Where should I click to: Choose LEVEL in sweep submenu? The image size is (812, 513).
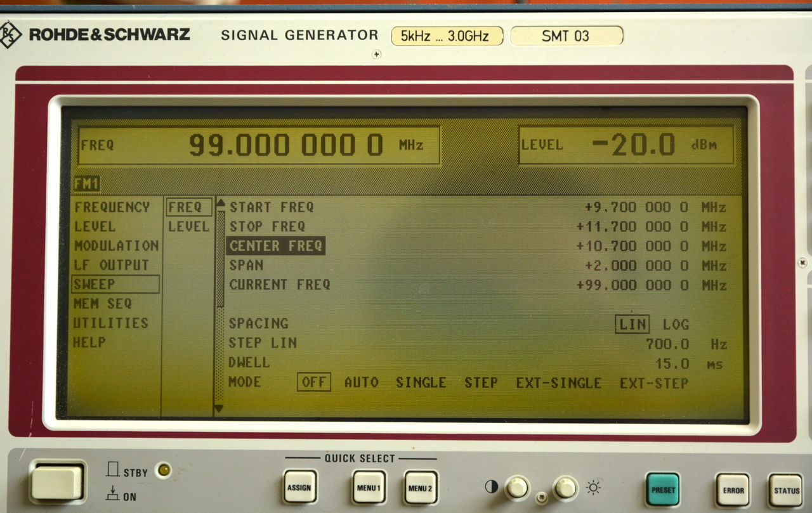188,226
